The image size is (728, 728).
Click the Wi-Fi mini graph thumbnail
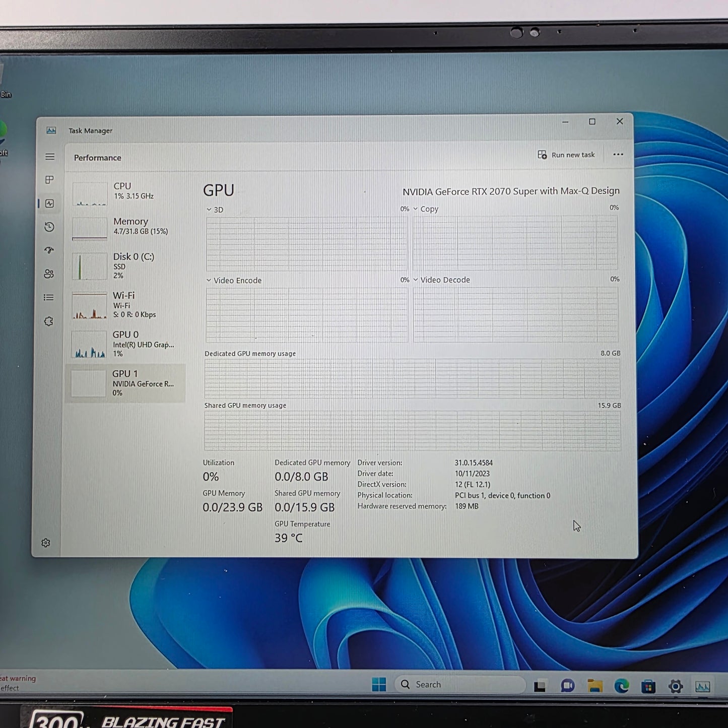tap(89, 306)
